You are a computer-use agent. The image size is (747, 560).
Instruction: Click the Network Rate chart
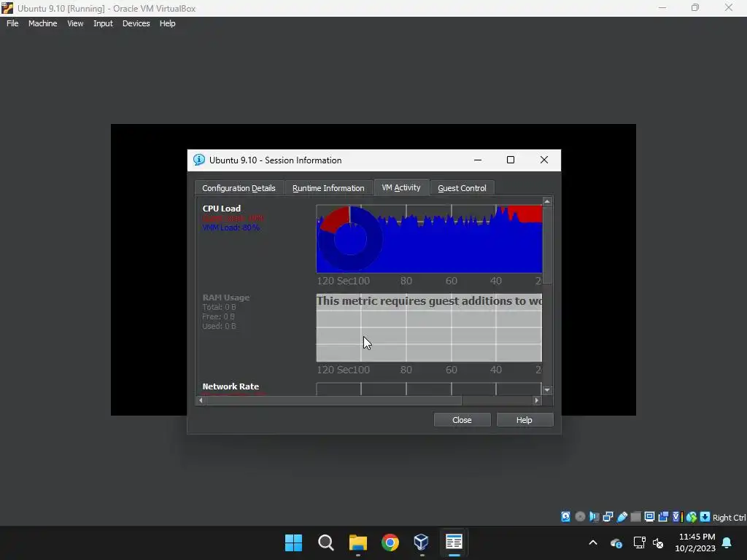point(429,389)
